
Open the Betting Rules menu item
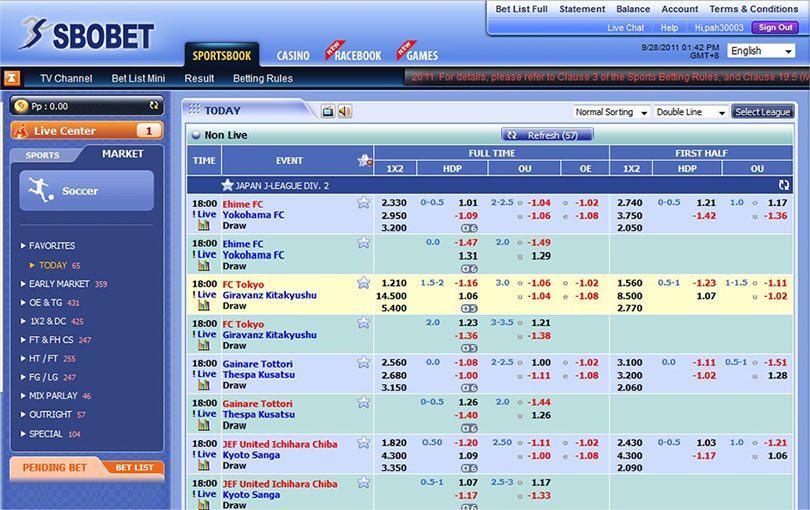(262, 78)
